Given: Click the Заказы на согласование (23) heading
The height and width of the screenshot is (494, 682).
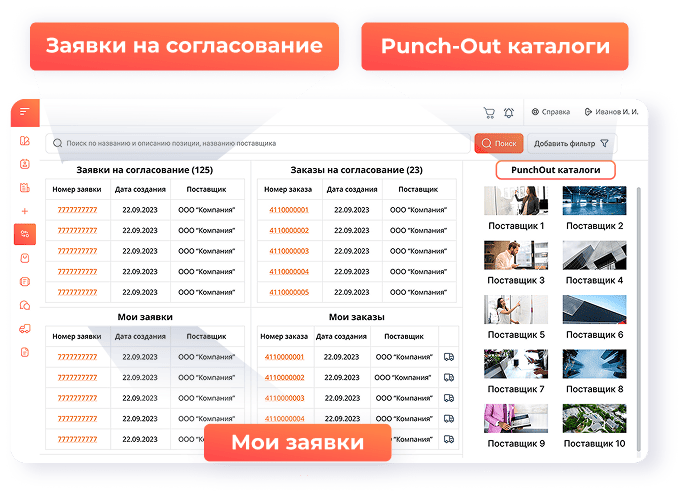Looking at the screenshot, I should [357, 170].
